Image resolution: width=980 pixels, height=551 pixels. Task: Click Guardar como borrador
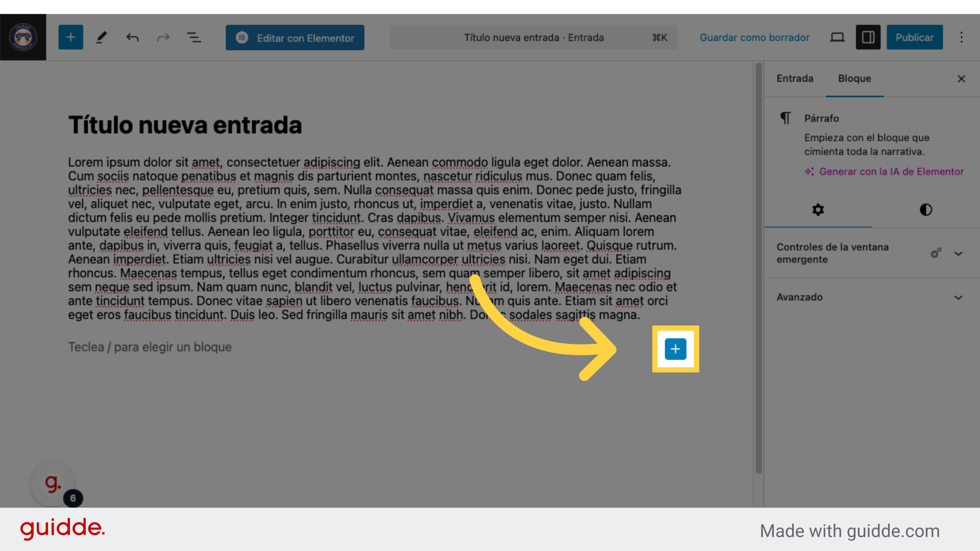click(x=754, y=38)
